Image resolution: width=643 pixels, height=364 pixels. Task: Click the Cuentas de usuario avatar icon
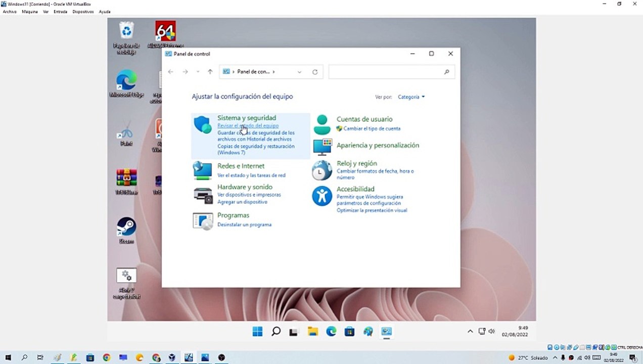click(322, 124)
